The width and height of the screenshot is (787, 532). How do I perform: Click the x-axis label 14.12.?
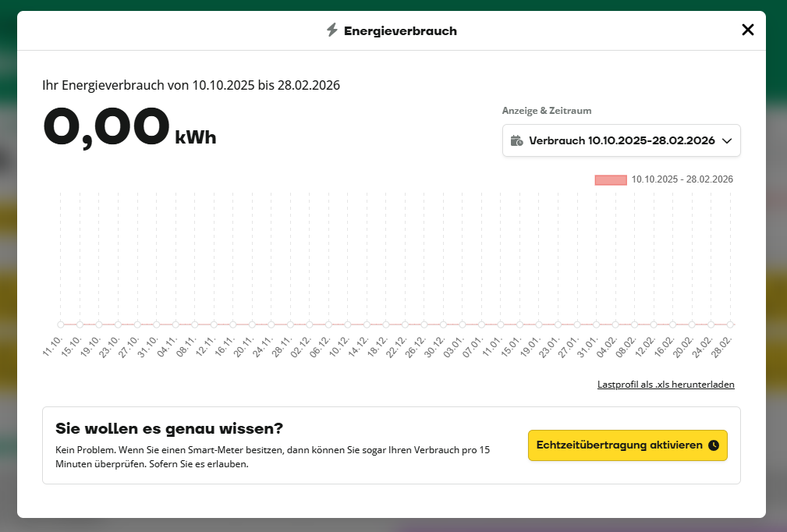(358, 347)
